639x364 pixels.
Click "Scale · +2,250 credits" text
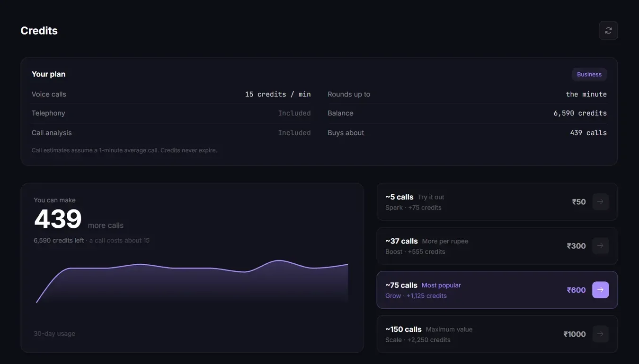point(418,340)
